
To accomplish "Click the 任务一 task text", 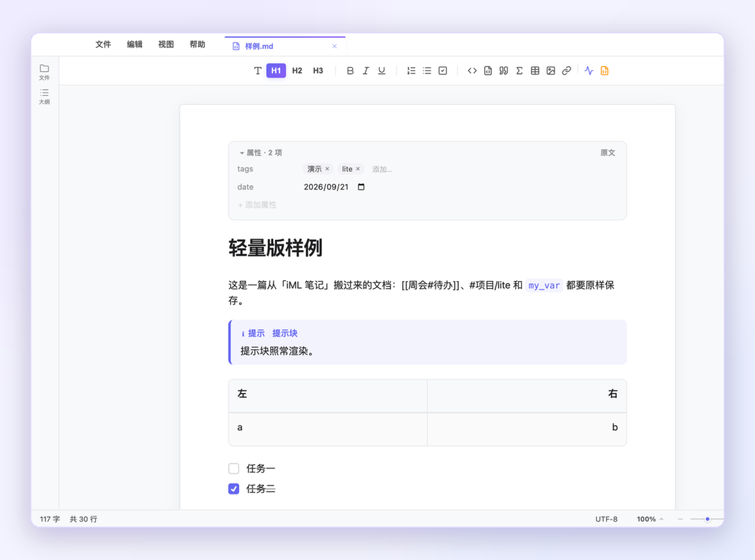I will click(x=261, y=468).
